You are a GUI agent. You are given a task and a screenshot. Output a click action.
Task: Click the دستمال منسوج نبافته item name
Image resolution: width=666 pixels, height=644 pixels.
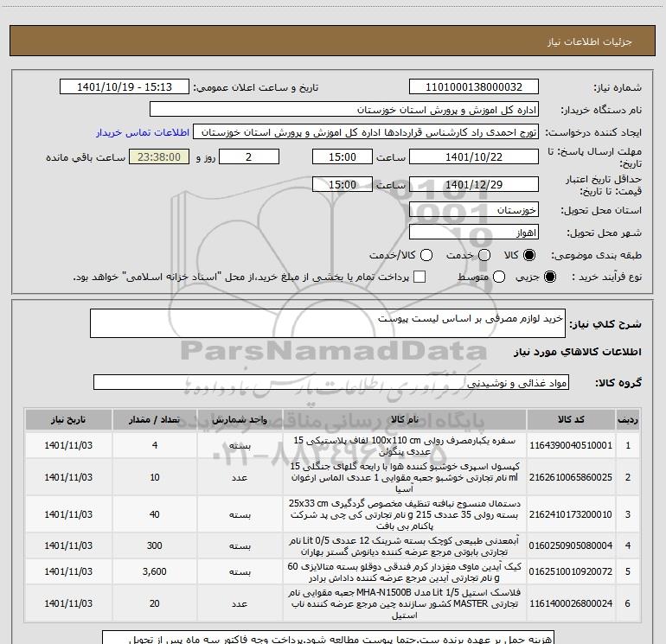tap(405, 514)
